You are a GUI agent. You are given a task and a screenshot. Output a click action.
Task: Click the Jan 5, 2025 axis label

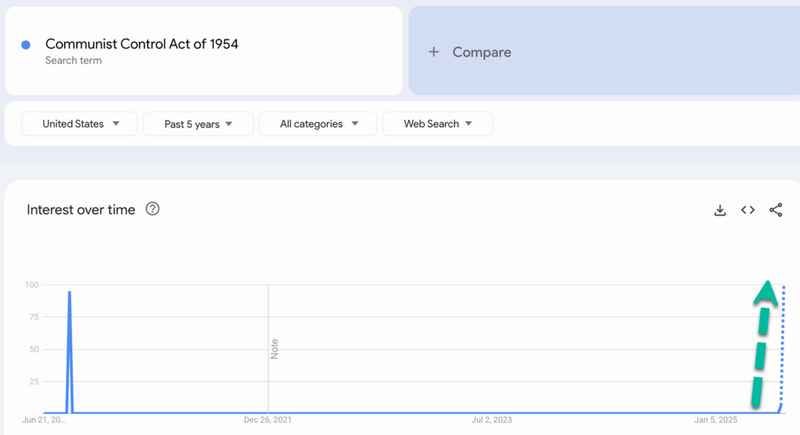tap(715, 420)
